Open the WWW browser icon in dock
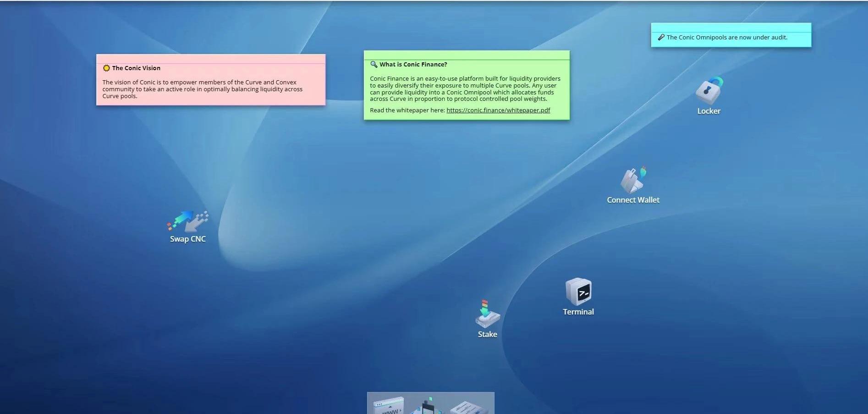 pos(389,406)
